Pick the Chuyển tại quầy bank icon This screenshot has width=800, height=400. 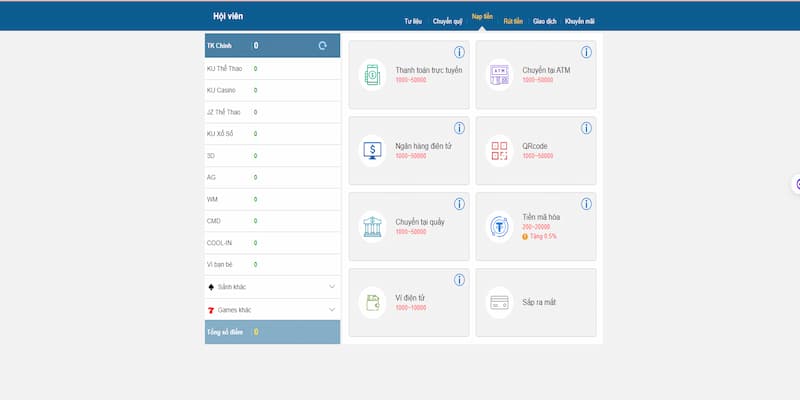(x=373, y=225)
